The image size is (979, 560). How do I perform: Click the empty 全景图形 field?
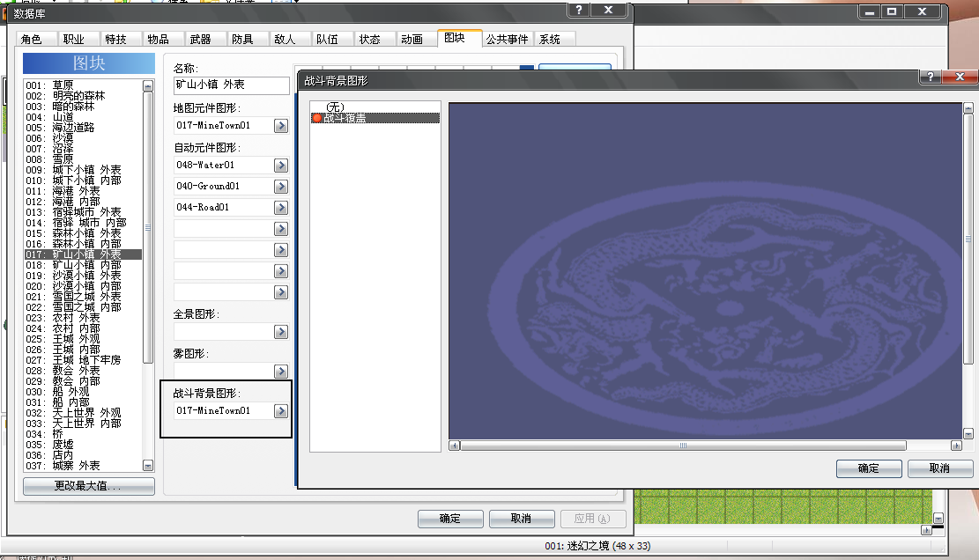point(224,332)
